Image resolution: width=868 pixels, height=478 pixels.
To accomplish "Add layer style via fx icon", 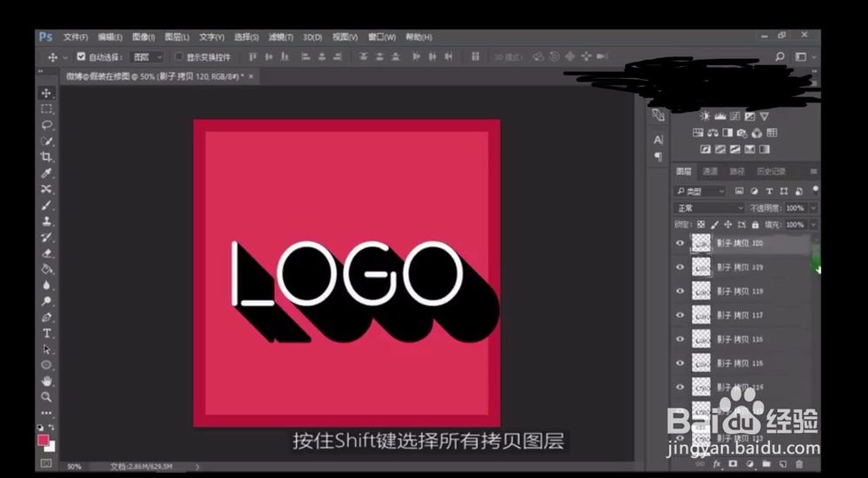I will [718, 463].
